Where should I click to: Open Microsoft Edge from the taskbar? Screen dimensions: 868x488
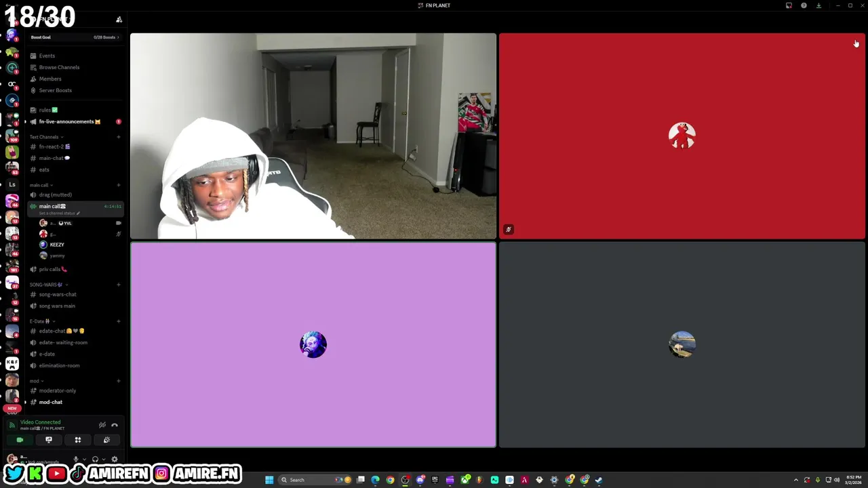375,480
